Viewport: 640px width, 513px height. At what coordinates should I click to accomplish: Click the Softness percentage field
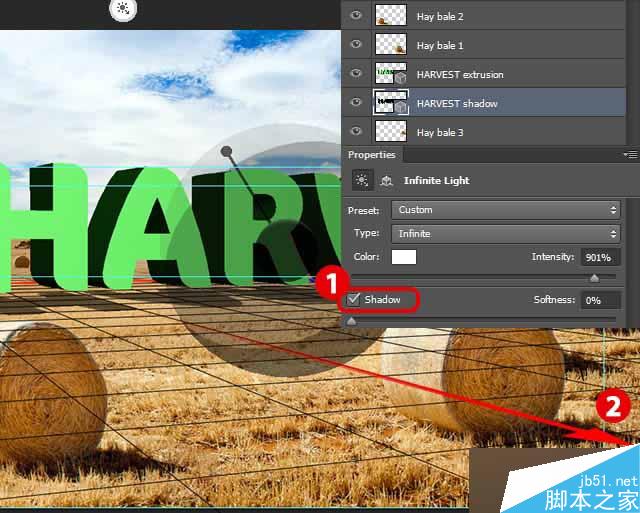[x=600, y=300]
